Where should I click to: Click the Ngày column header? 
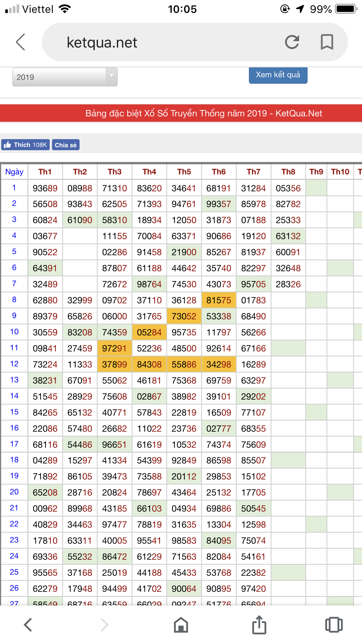[14, 172]
